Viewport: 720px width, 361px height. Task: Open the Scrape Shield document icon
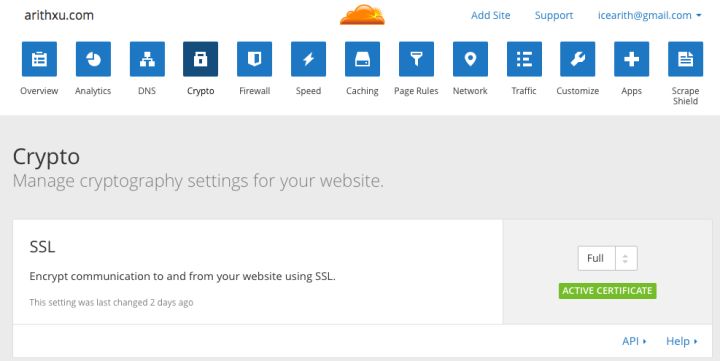click(686, 59)
